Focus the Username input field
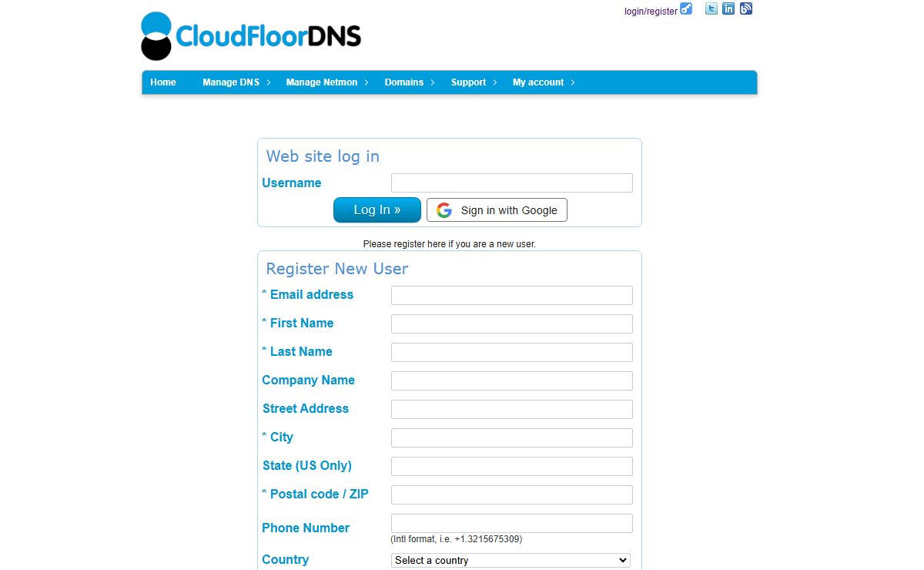The image size is (924, 570). coord(512,183)
